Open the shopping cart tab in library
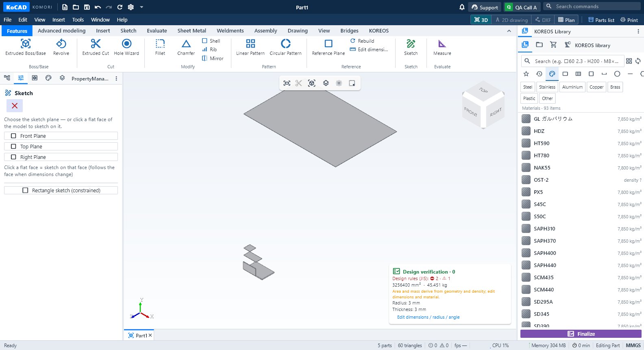 point(553,45)
